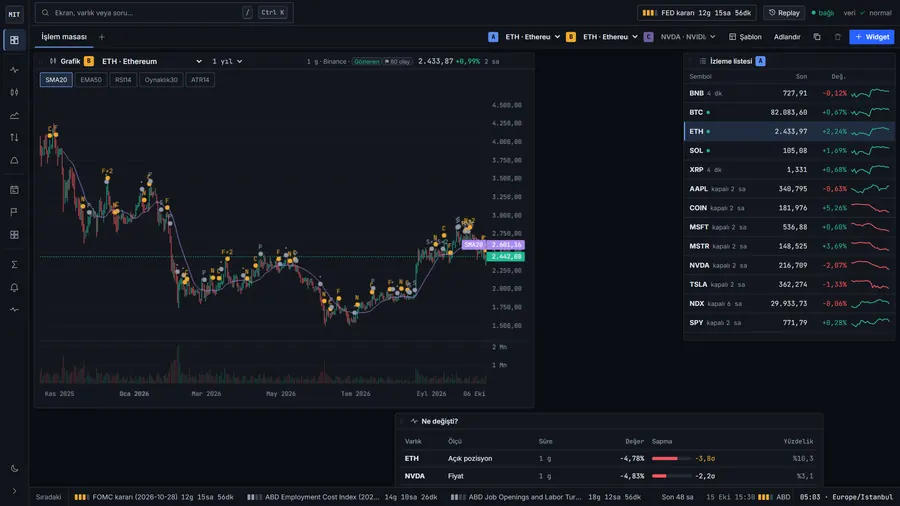Click the MIT logo
900x506 pixels.
coord(14,14)
